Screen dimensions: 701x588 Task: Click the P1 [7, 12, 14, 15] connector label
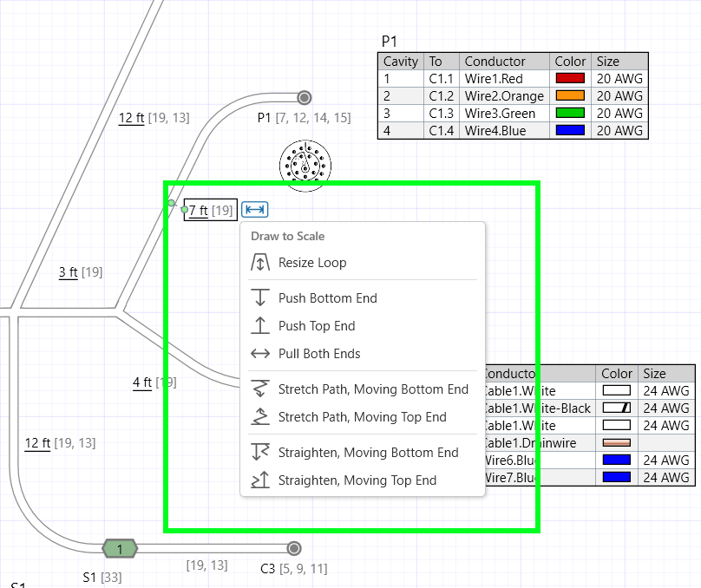pos(304,118)
